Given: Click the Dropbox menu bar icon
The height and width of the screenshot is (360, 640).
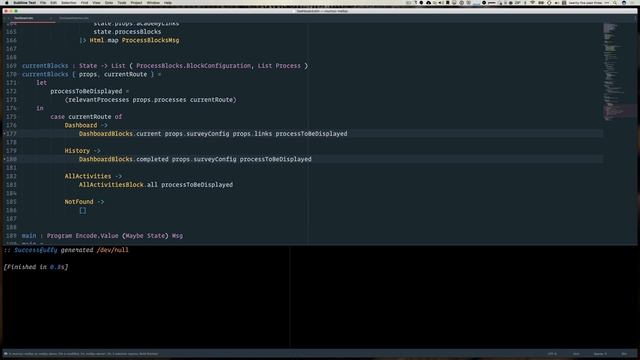Looking at the screenshot, I should 428,2.
